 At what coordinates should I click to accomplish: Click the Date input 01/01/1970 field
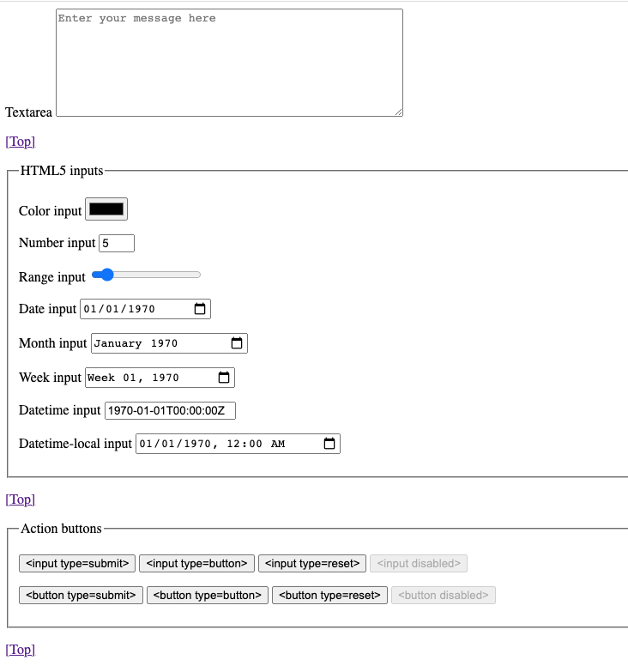pos(145,309)
